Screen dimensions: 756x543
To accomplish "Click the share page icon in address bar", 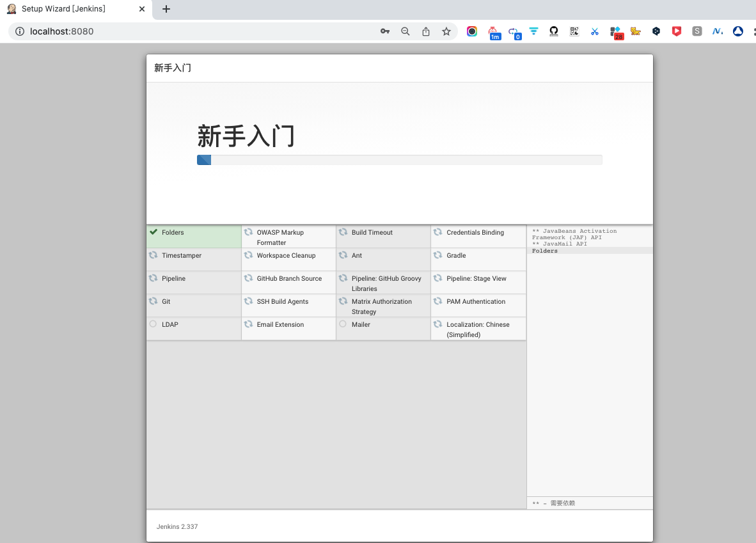I will [x=426, y=31].
